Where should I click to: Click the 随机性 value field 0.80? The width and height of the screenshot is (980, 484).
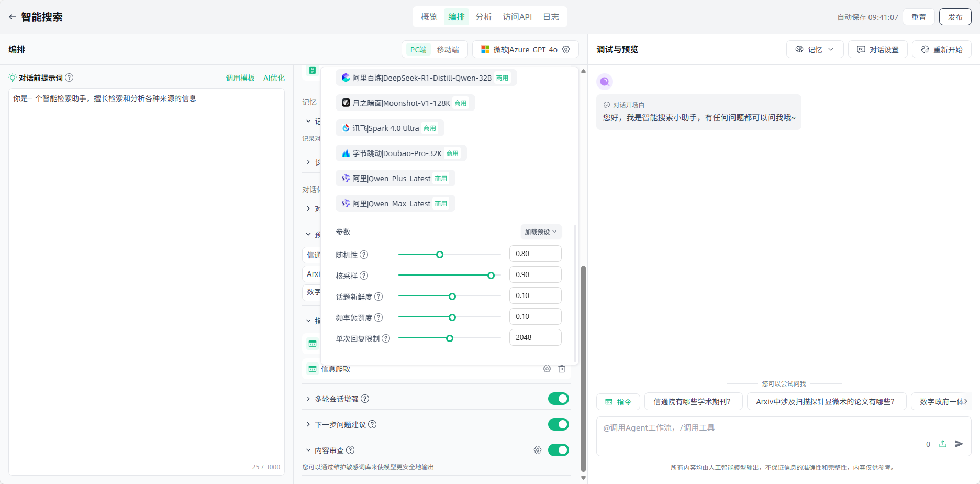[536, 254]
